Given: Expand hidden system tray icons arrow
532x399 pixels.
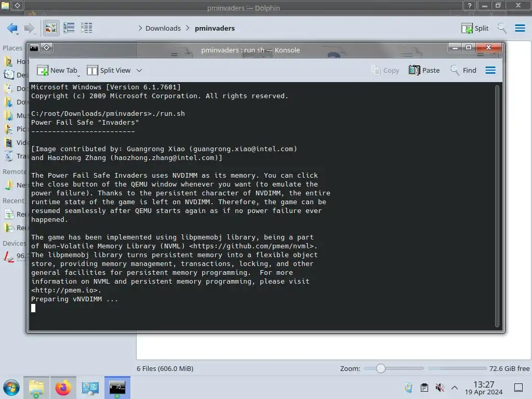Looking at the screenshot, I should [x=455, y=388].
